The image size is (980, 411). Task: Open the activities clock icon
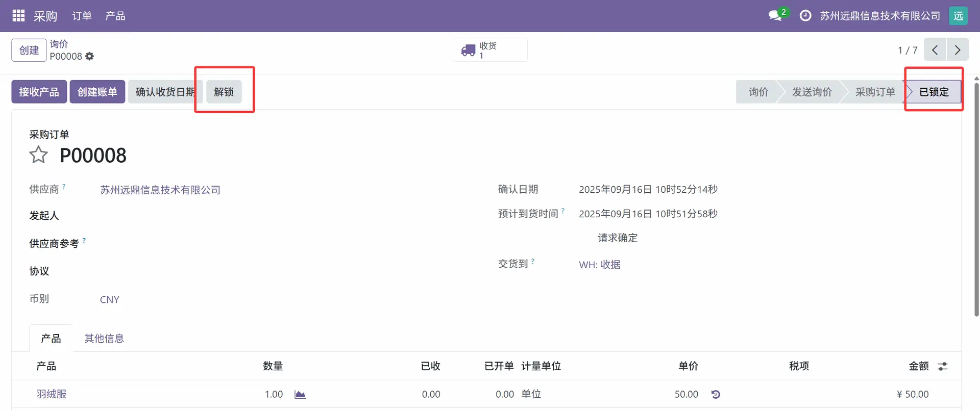pyautogui.click(x=805, y=16)
